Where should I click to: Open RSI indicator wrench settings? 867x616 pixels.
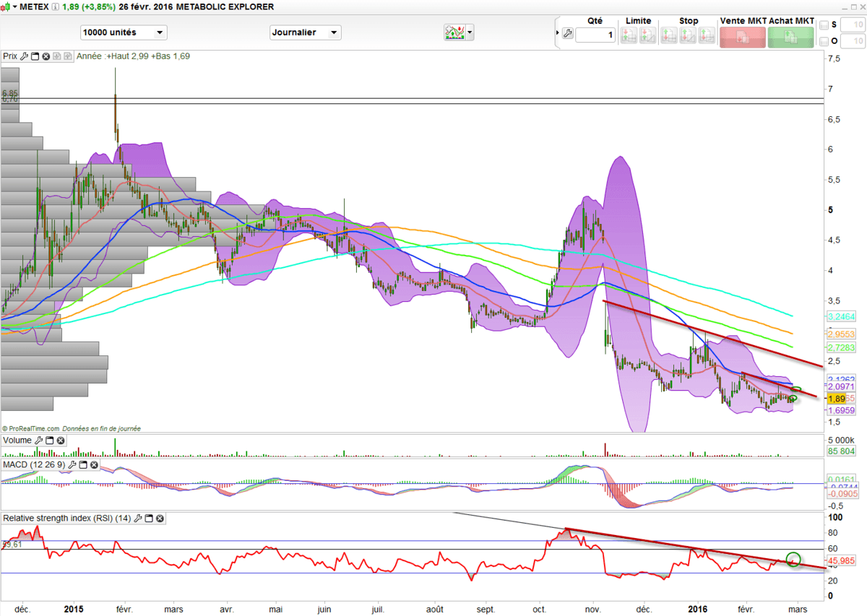(138, 519)
